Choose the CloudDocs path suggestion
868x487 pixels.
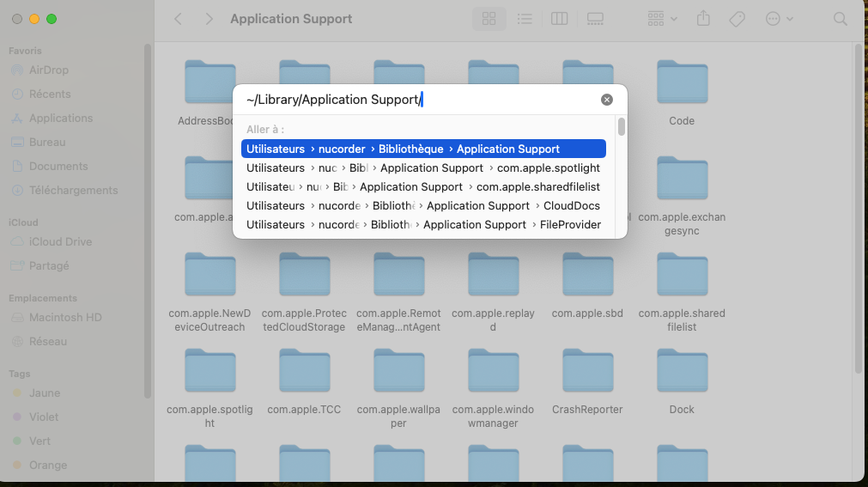coord(423,205)
